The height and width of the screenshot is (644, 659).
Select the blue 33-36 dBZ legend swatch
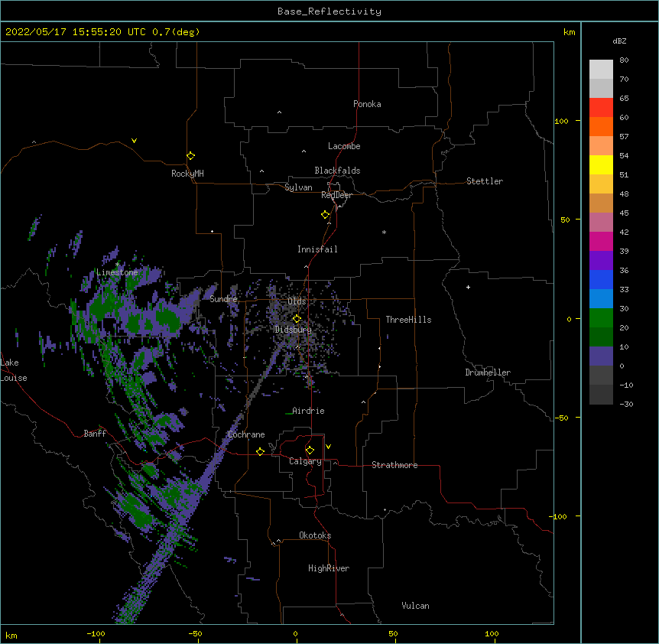click(601, 279)
